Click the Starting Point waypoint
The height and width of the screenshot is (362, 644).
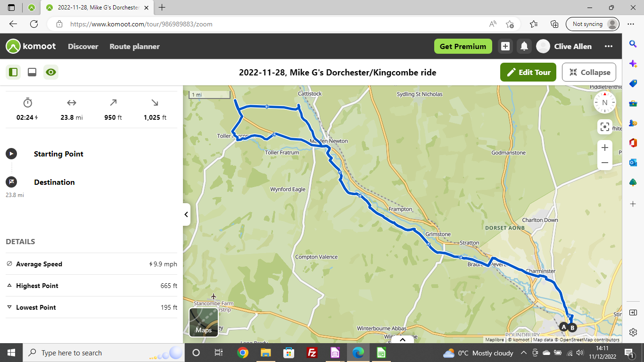click(x=58, y=154)
